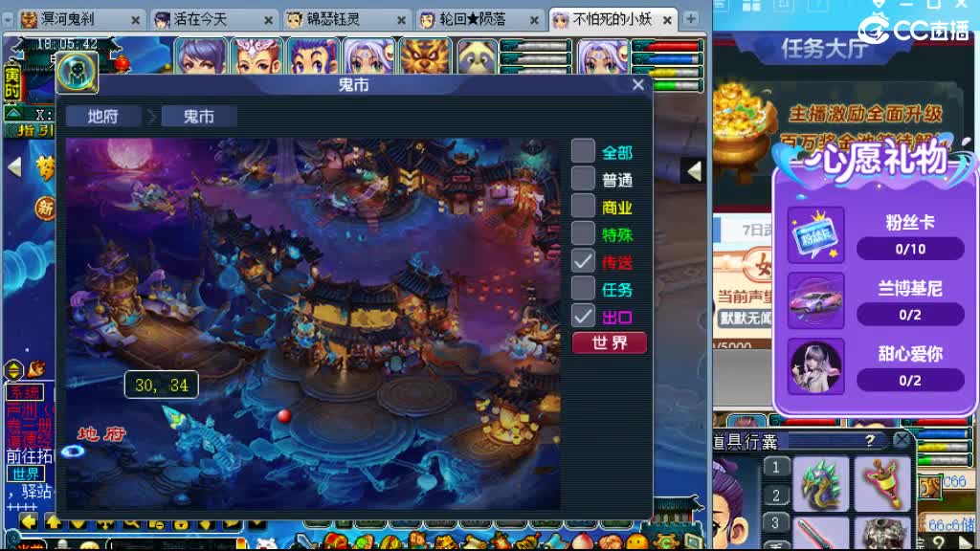Uncheck the 出口 map filter

(583, 316)
